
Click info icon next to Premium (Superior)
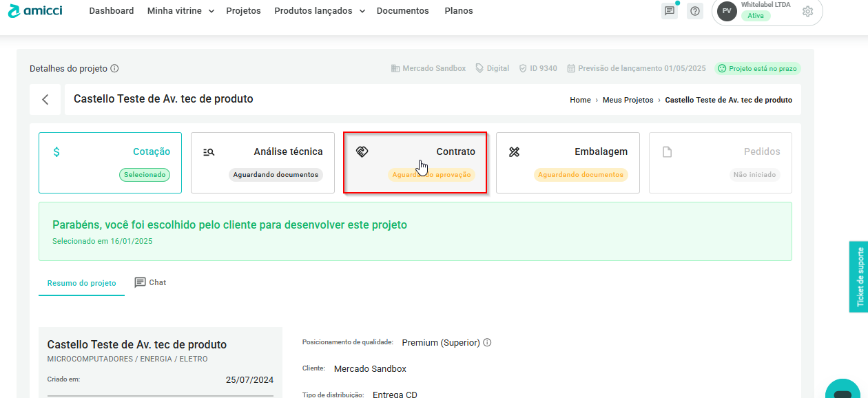[487, 343]
